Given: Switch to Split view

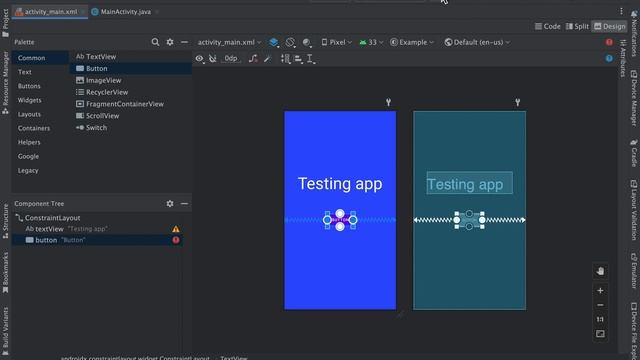Looking at the screenshot, I should [577, 27].
